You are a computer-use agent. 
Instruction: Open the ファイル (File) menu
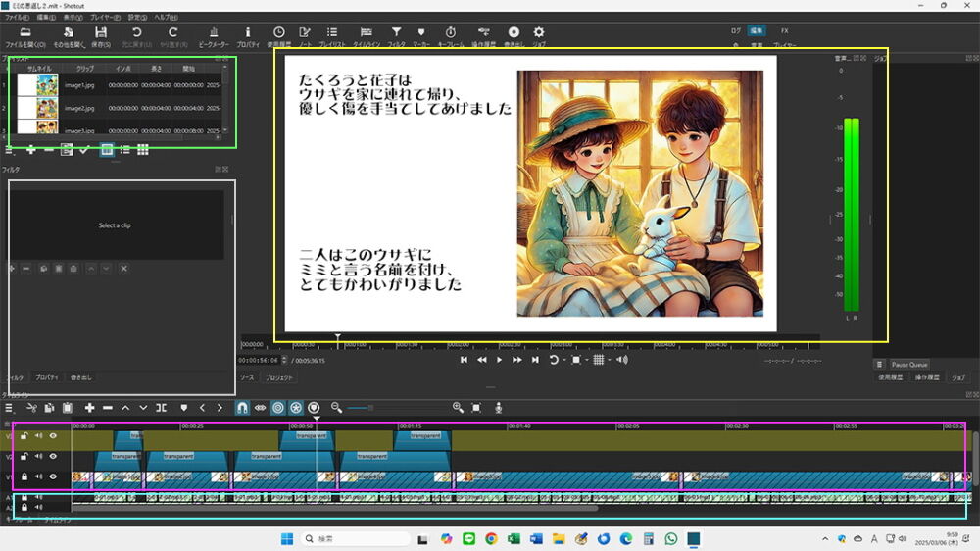point(17,18)
